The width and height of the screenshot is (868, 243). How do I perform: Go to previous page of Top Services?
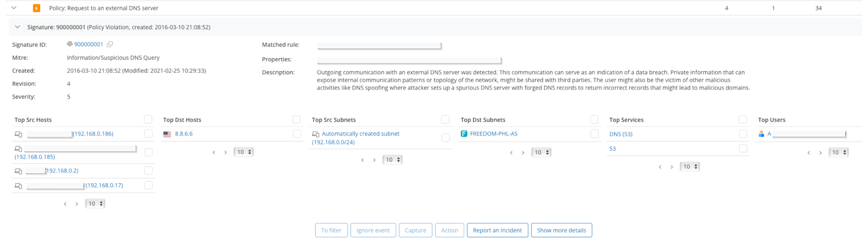660,167
